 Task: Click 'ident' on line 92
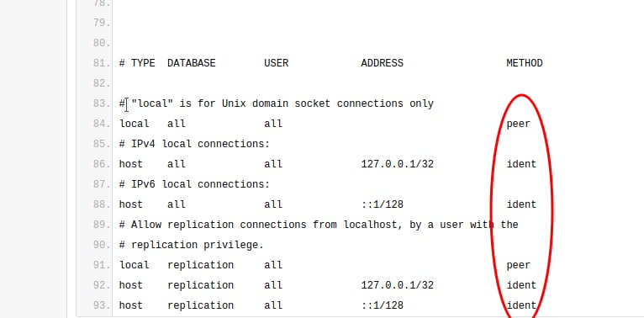(x=521, y=285)
